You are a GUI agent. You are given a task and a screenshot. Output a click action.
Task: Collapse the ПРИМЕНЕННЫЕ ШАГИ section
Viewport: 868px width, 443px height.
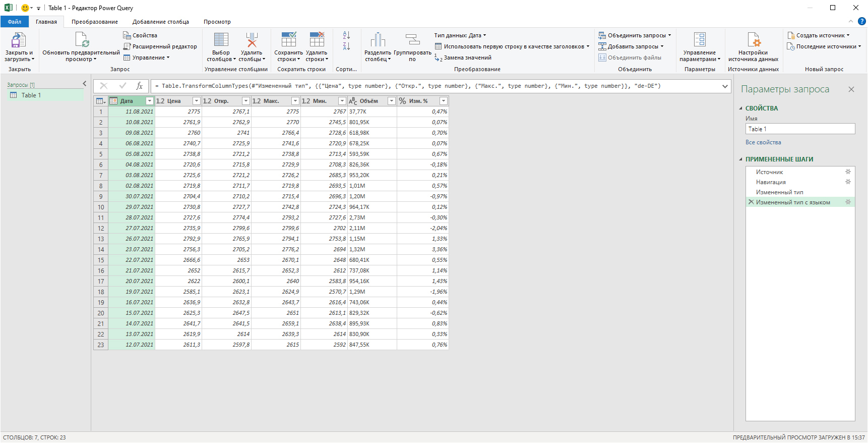741,159
